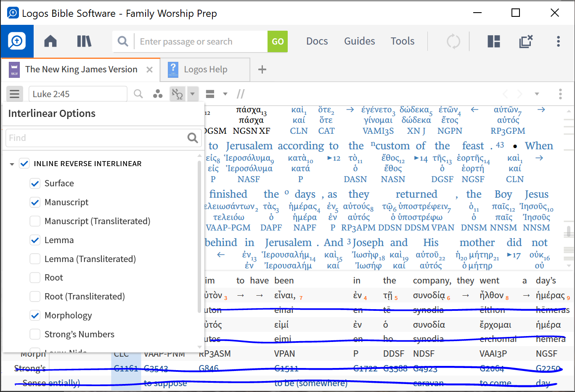The image size is (575, 392).
Task: Open the Library icon
Action: click(x=84, y=41)
